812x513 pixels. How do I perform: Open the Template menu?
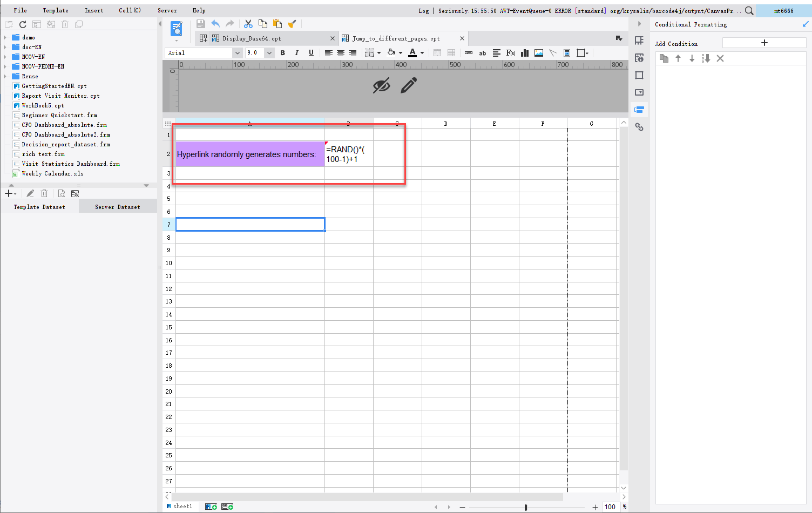pyautogui.click(x=56, y=10)
